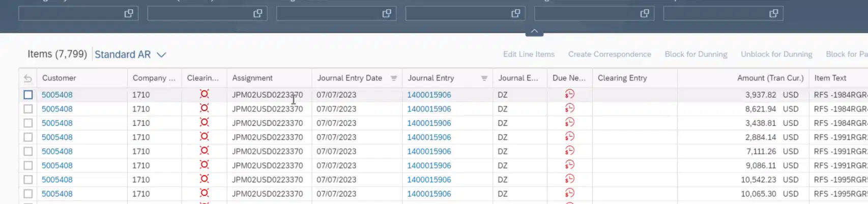The image size is (868, 204).
Task: Select checkbox for the 3,438.81 USD row
Action: (28, 123)
